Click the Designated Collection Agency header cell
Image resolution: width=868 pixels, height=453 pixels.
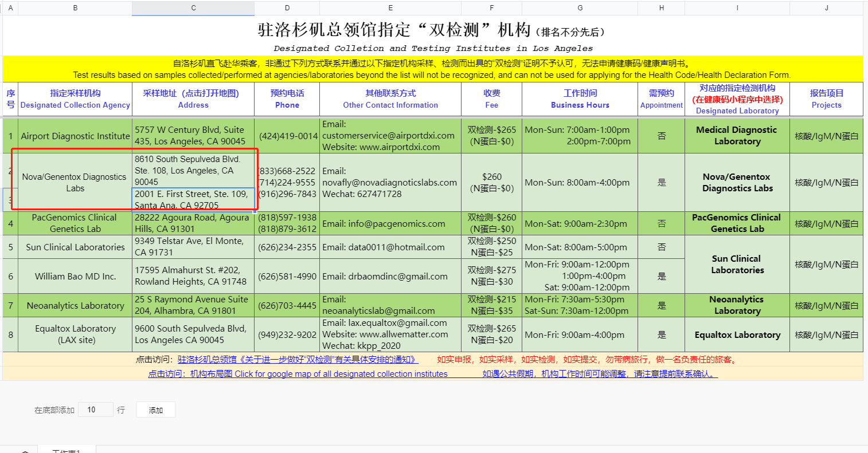(x=75, y=99)
